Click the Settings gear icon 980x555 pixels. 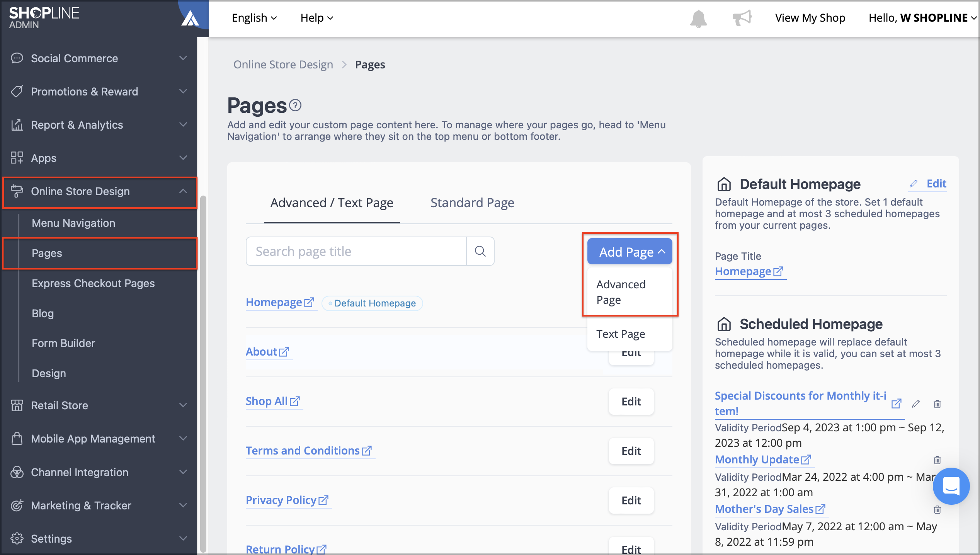point(17,538)
